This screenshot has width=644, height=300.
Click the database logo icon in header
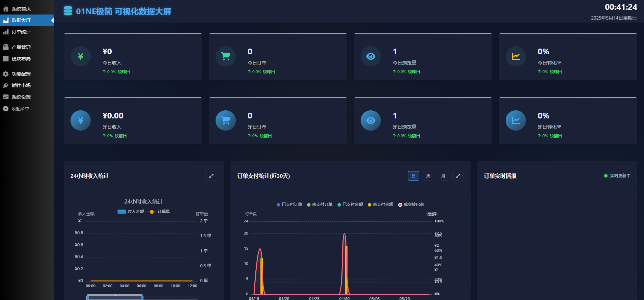[x=68, y=11]
